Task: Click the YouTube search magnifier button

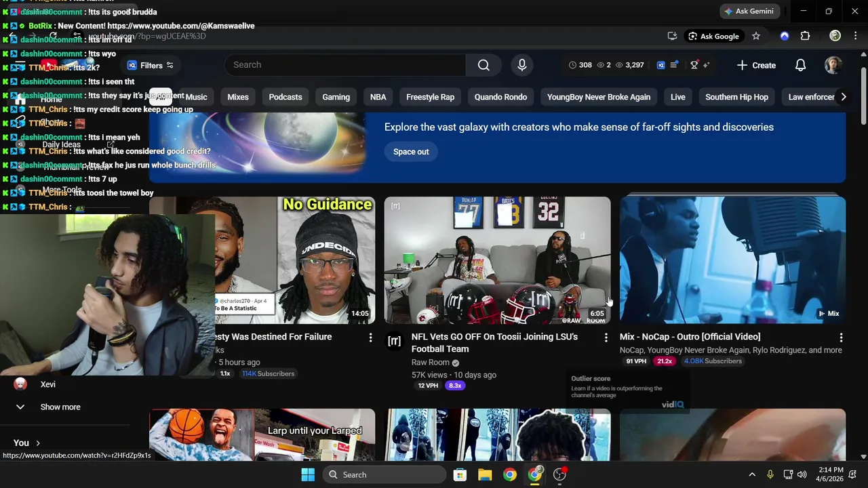Action: [484, 65]
